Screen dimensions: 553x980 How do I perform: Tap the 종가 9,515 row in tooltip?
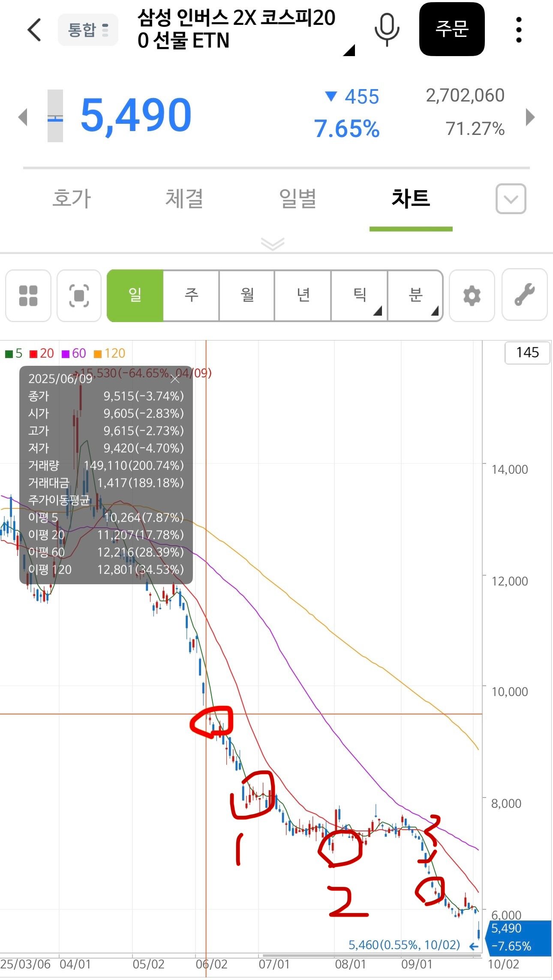coord(106,396)
